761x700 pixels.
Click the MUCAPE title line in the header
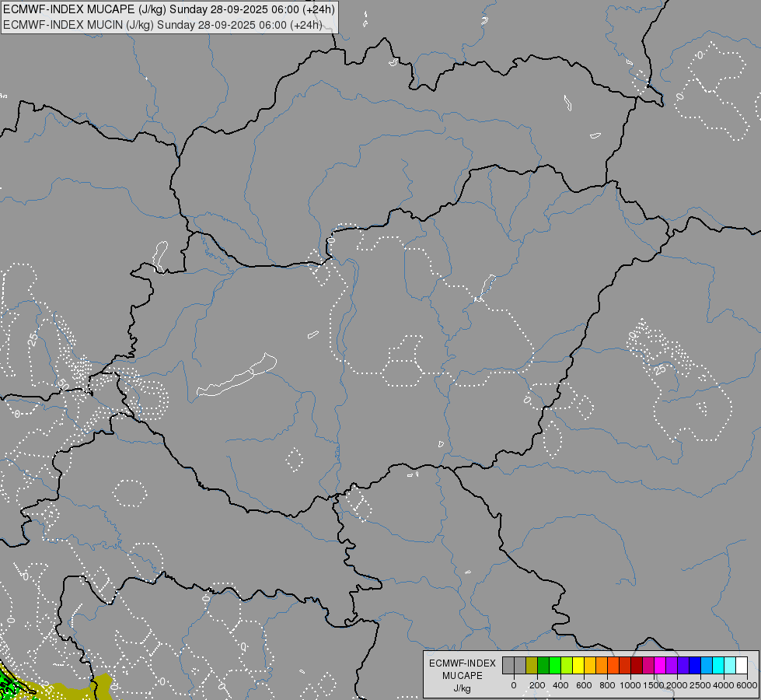pos(169,9)
